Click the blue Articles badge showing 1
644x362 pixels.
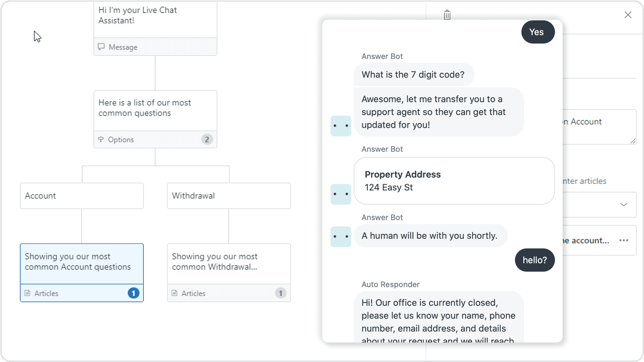click(x=133, y=293)
